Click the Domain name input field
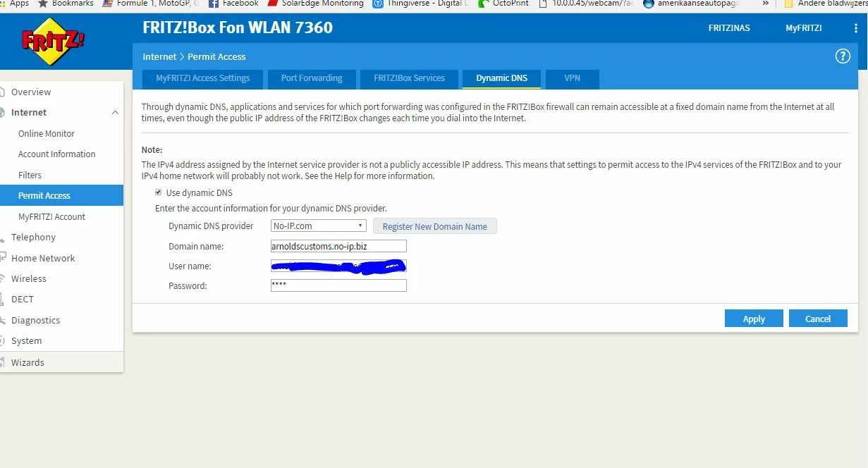This screenshot has width=868, height=468. point(338,246)
